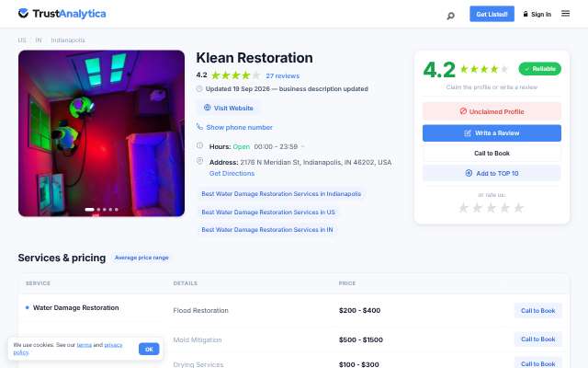
Task: Open the search magnifier icon
Action: click(x=451, y=16)
